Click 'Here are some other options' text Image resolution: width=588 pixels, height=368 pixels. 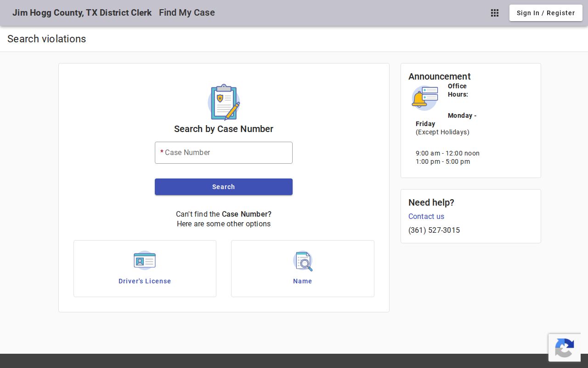[224, 224]
